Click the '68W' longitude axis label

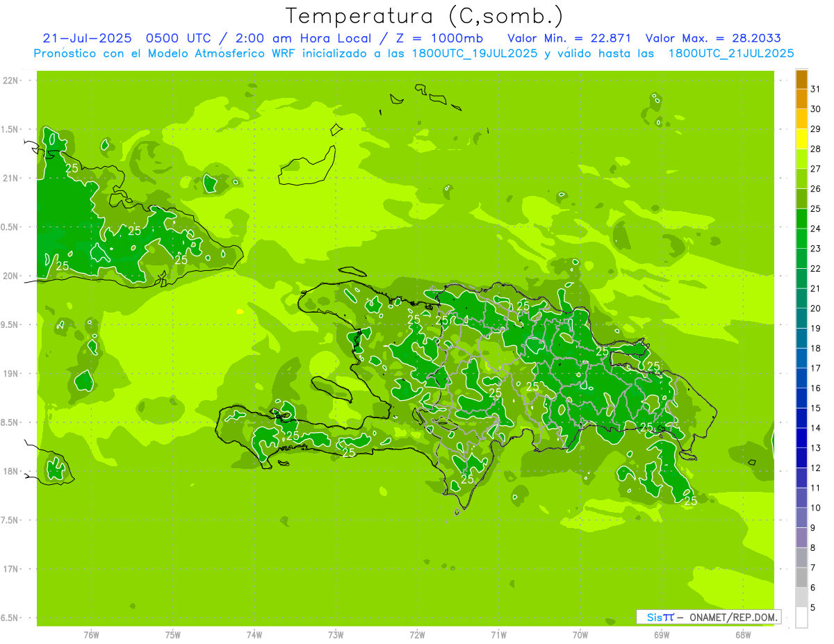pyautogui.click(x=743, y=634)
